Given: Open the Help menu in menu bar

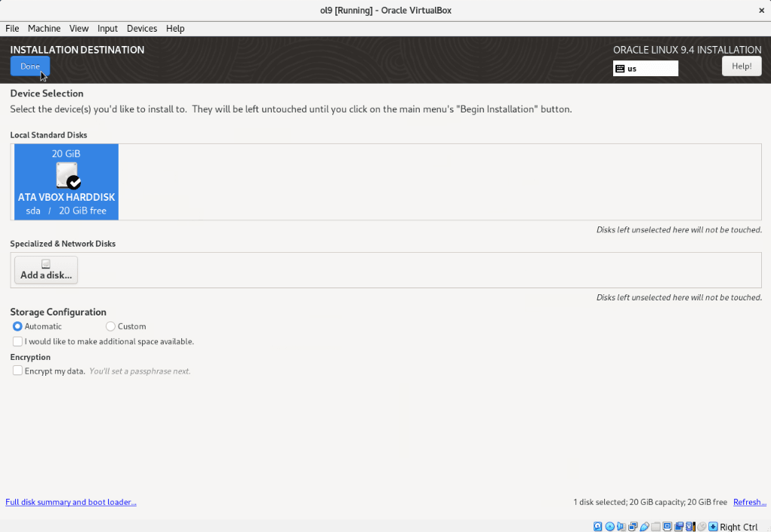Looking at the screenshot, I should (175, 29).
